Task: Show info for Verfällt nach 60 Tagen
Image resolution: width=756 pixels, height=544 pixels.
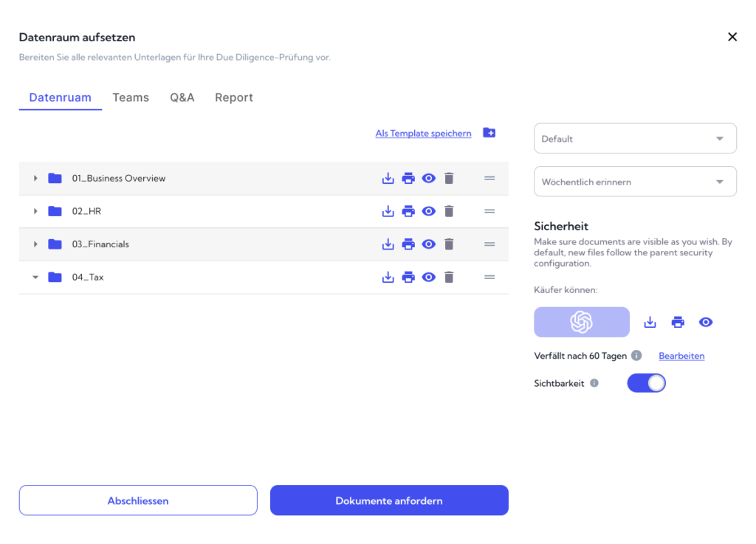Action: [636, 356]
